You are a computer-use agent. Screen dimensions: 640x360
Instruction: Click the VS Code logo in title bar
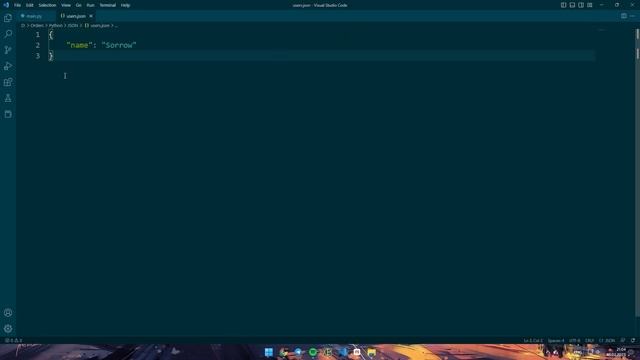click(6, 5)
